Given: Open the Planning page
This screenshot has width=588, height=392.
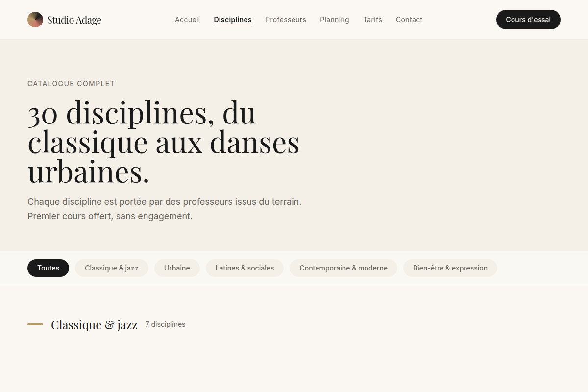Looking at the screenshot, I should [335, 20].
